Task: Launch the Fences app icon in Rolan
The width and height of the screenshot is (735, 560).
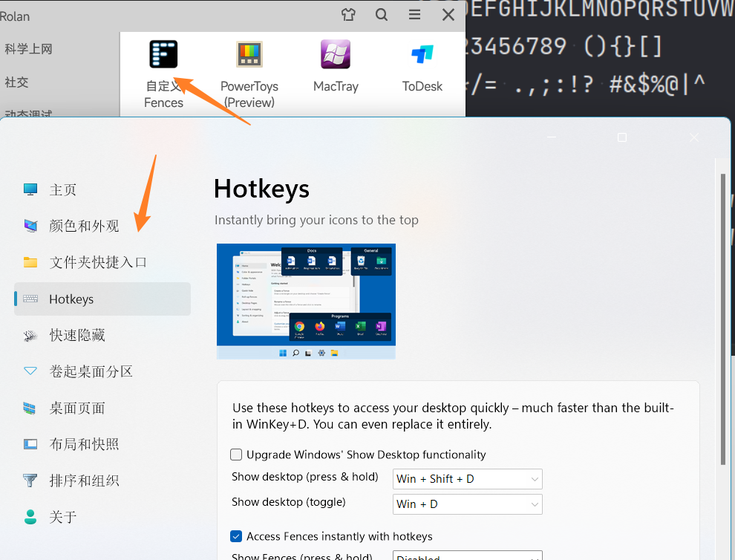Action: [x=163, y=54]
